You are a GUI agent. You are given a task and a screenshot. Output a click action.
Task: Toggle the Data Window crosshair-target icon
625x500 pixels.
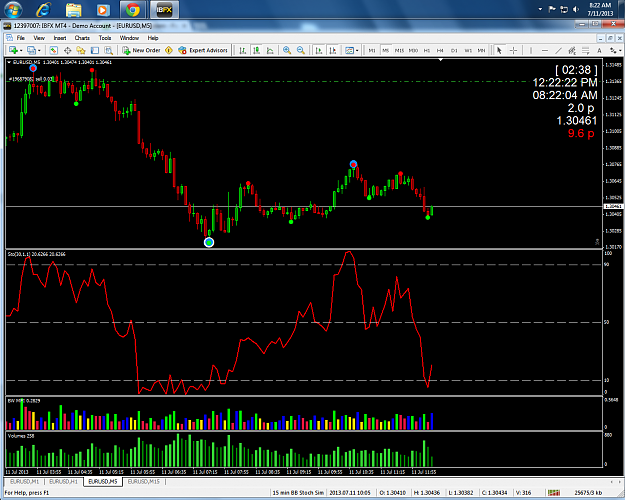pyautogui.click(x=67, y=50)
